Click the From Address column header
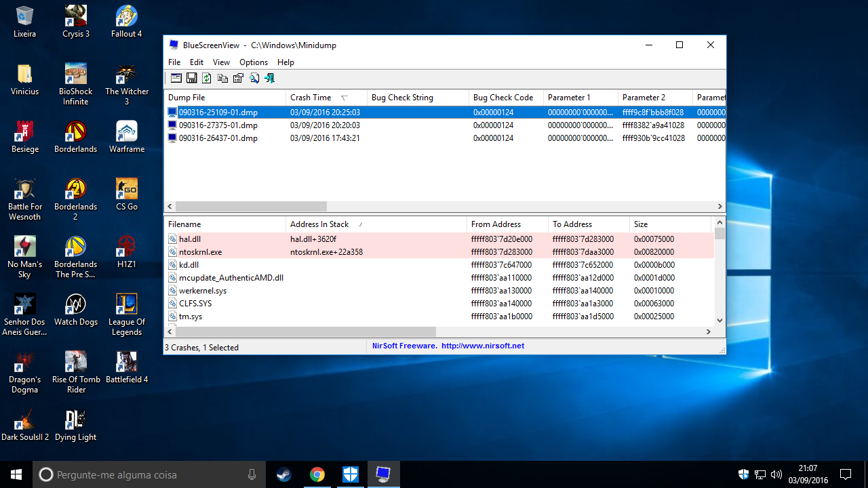Viewport: 868px width, 488px height. click(507, 224)
